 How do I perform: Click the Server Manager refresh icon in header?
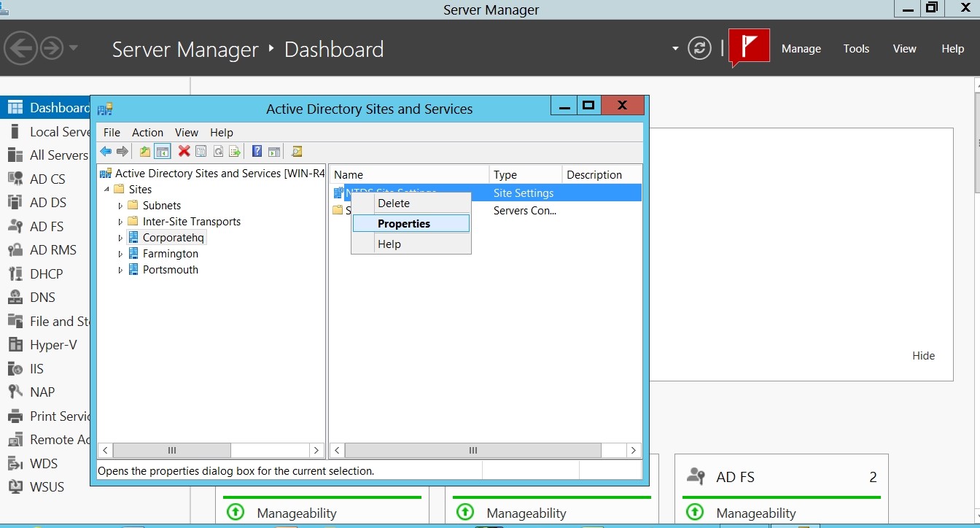[x=699, y=49]
